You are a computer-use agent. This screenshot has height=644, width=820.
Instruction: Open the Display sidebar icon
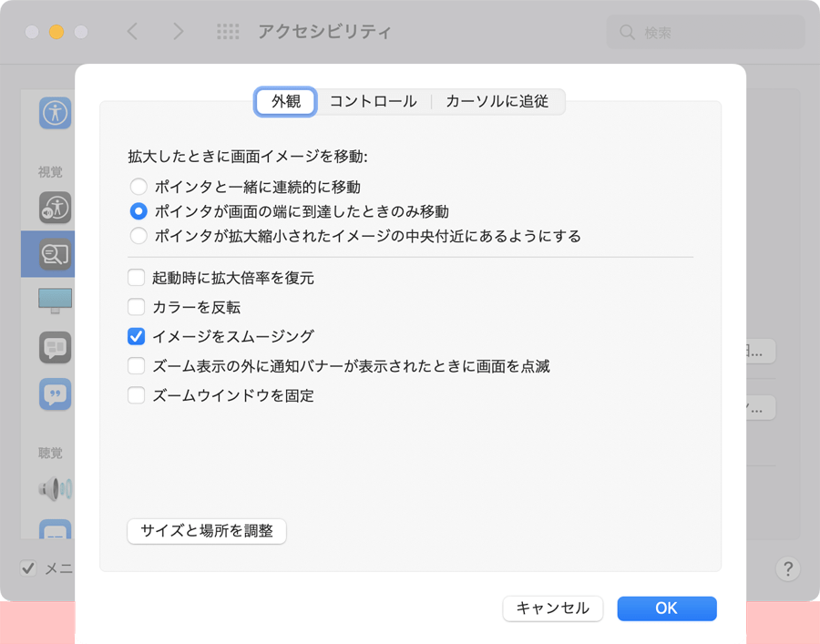tap(56, 300)
